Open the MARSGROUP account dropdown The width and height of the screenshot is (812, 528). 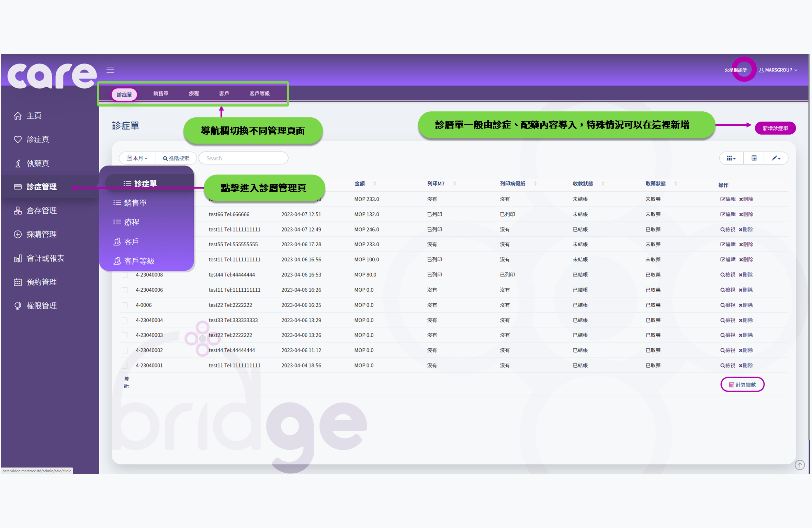(x=779, y=70)
